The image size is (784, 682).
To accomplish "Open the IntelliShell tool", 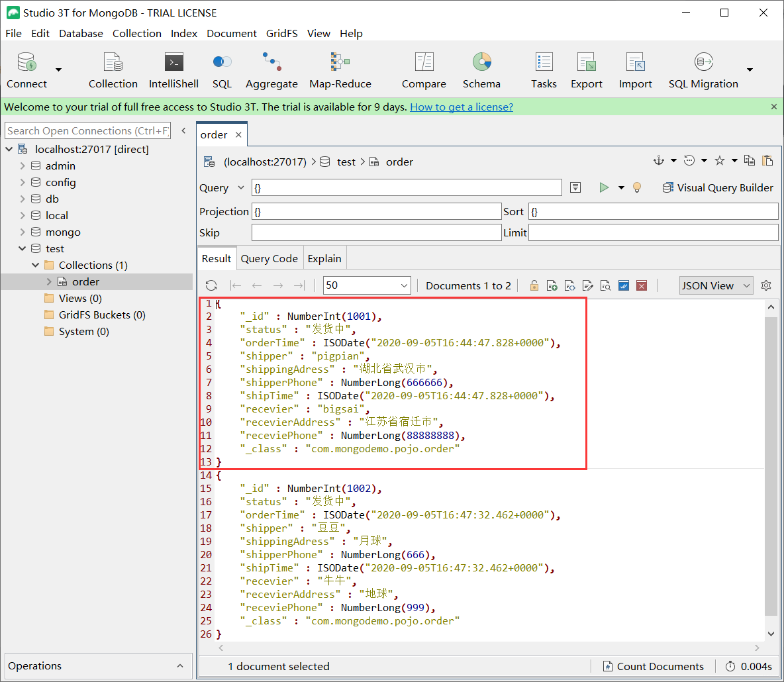I will coord(173,71).
